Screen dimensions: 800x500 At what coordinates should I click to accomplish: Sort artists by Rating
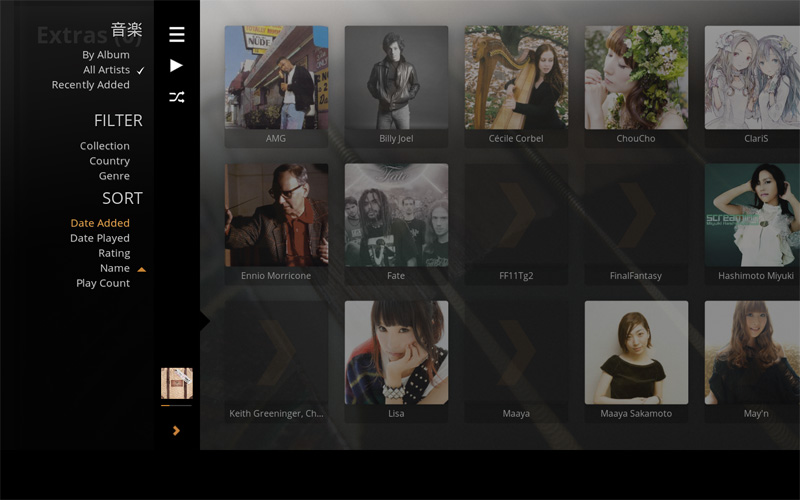tap(114, 253)
